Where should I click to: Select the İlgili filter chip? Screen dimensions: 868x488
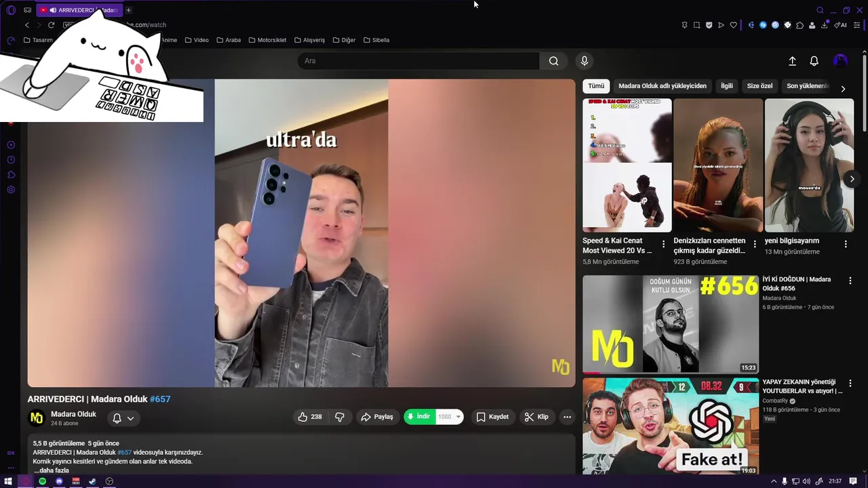727,86
